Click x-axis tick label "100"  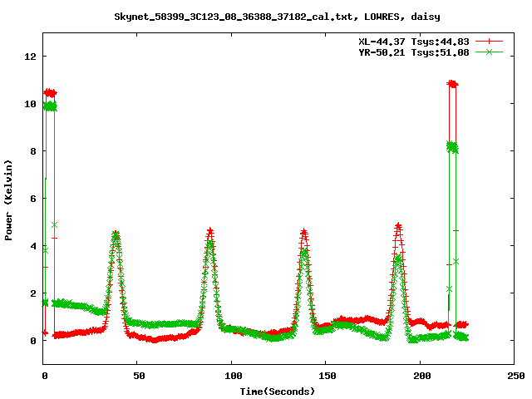pos(233,376)
